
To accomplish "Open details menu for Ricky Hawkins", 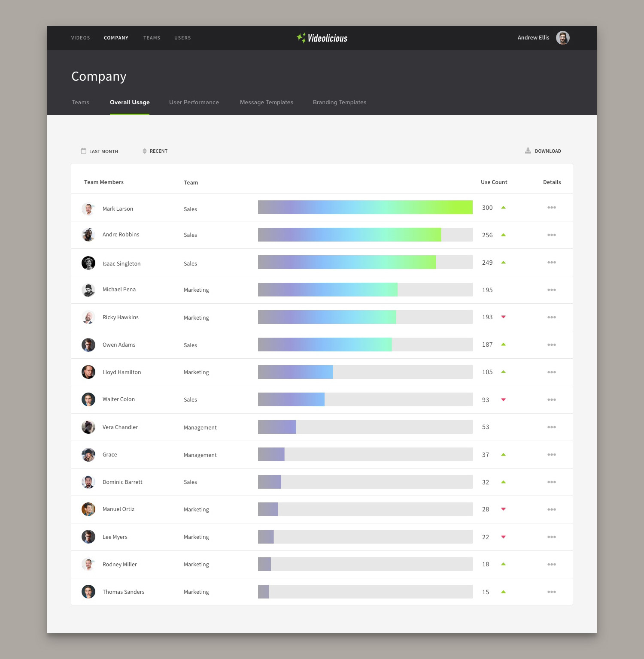I will click(552, 317).
